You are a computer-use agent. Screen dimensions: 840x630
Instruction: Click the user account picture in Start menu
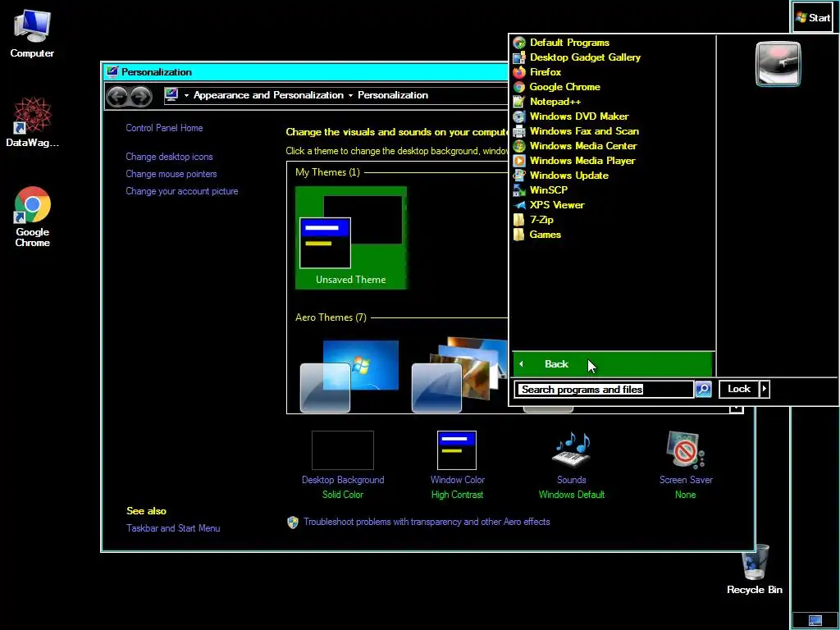[778, 64]
